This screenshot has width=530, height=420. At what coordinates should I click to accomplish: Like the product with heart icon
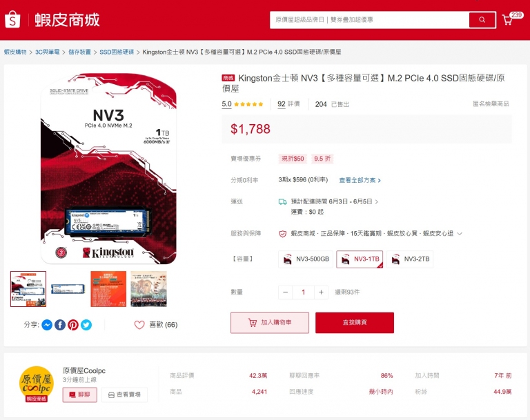pyautogui.click(x=139, y=325)
